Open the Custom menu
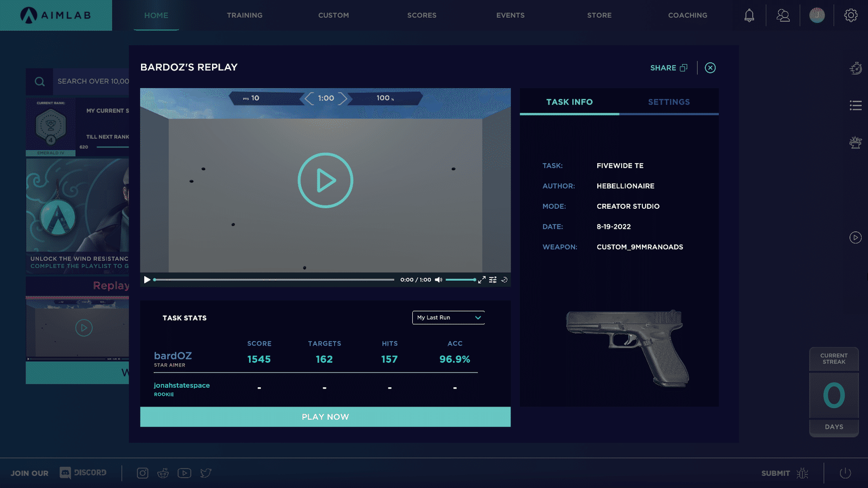The height and width of the screenshot is (488, 868). pyautogui.click(x=334, y=15)
